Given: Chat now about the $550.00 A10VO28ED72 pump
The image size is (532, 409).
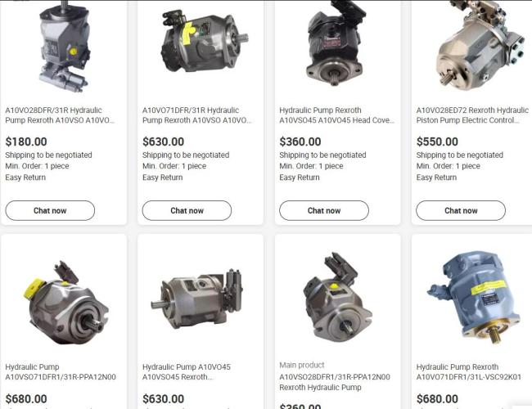Looking at the screenshot, I should tap(461, 210).
